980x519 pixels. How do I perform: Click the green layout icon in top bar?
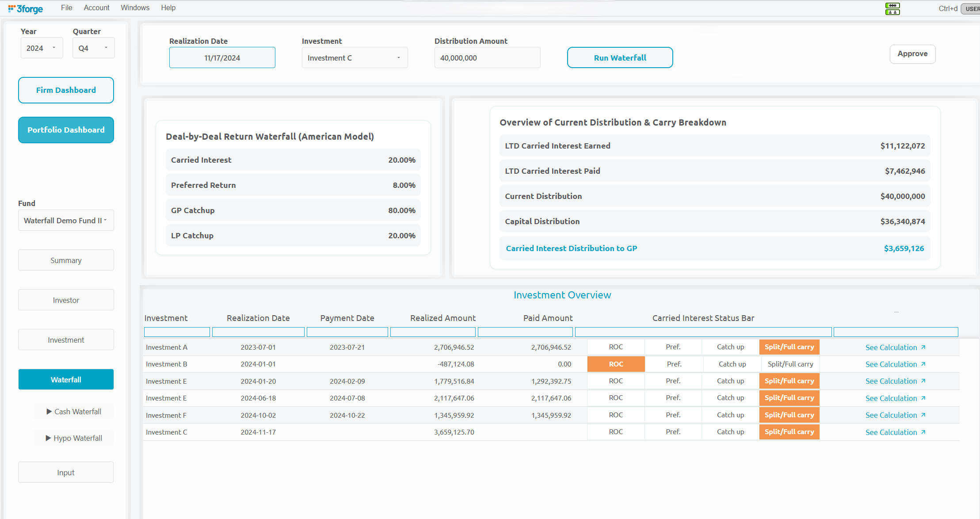coord(892,8)
